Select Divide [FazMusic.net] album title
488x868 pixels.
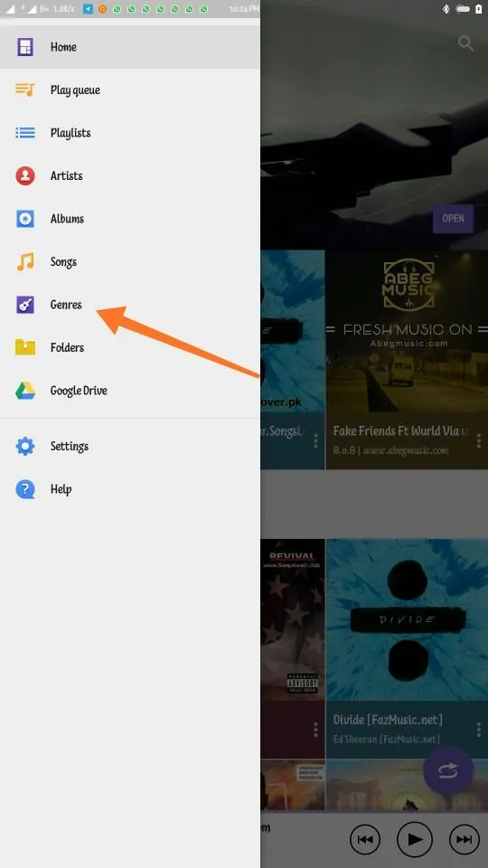tap(388, 720)
